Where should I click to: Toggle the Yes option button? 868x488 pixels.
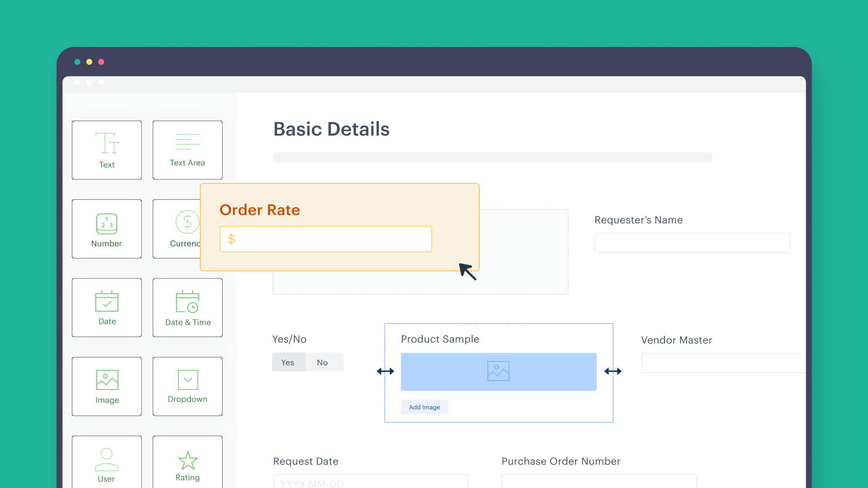pos(288,361)
